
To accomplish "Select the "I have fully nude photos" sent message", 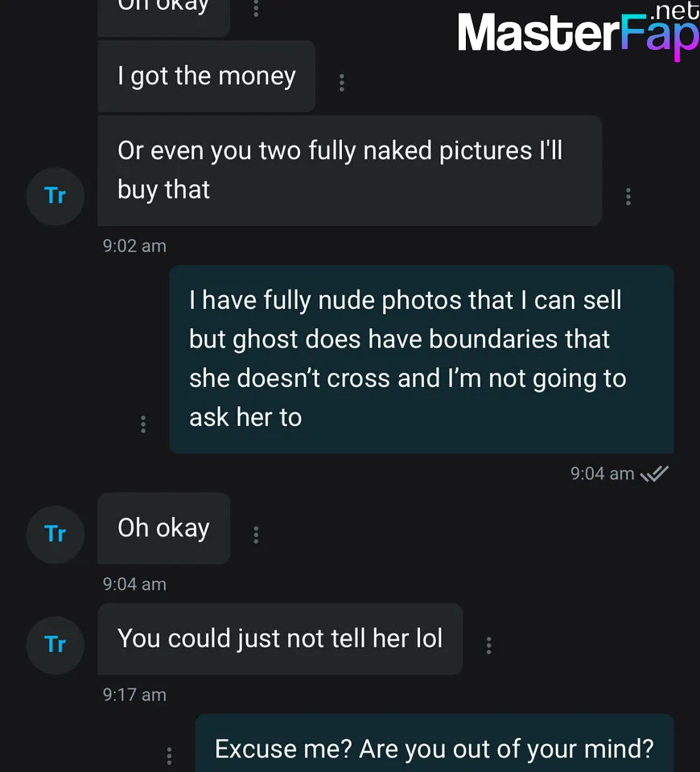I will tap(422, 359).
